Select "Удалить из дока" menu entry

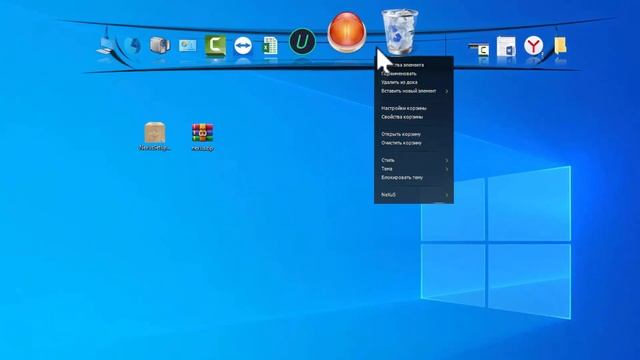414,82
